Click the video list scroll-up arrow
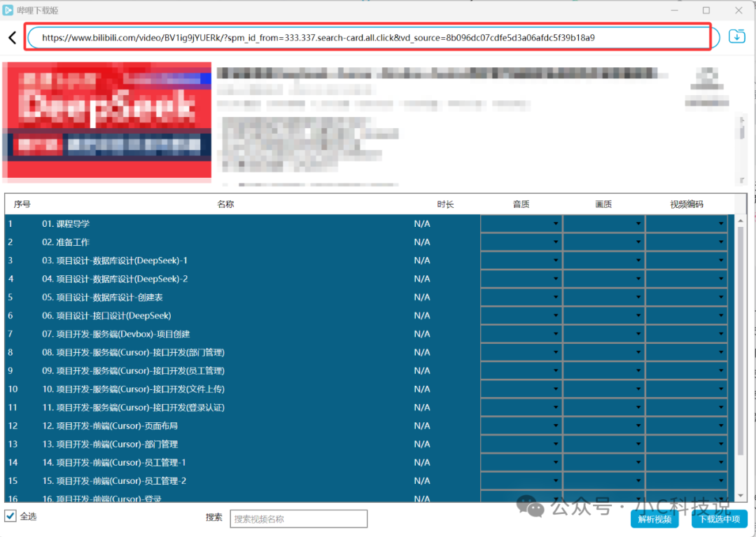 (x=741, y=221)
